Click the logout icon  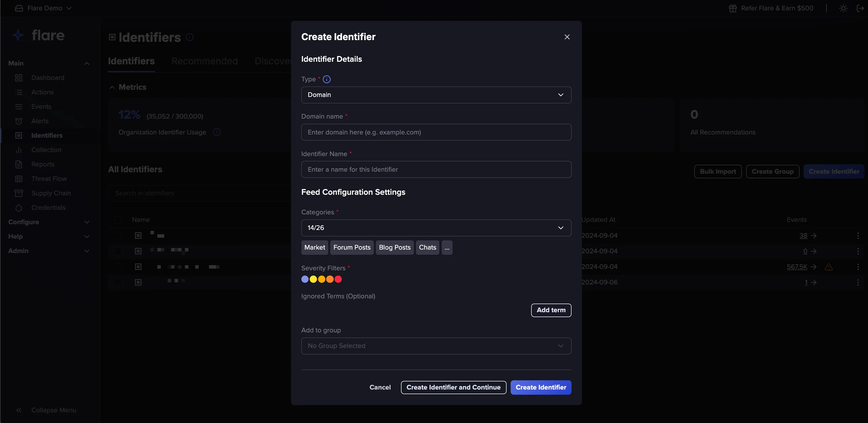(860, 8)
